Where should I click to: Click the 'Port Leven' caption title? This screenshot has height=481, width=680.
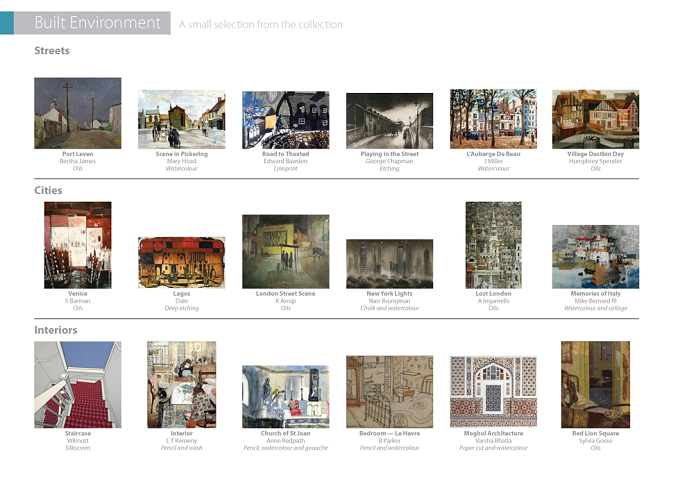pyautogui.click(x=78, y=154)
